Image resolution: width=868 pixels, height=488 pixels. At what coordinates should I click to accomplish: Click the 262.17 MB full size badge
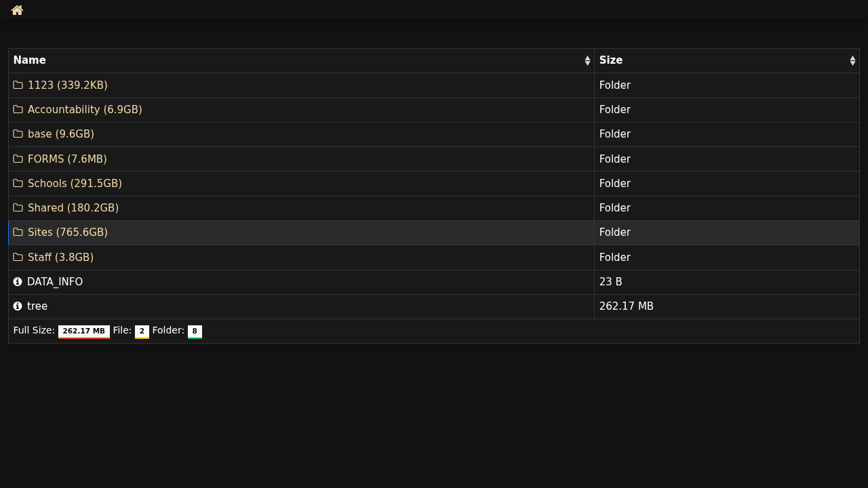click(84, 331)
